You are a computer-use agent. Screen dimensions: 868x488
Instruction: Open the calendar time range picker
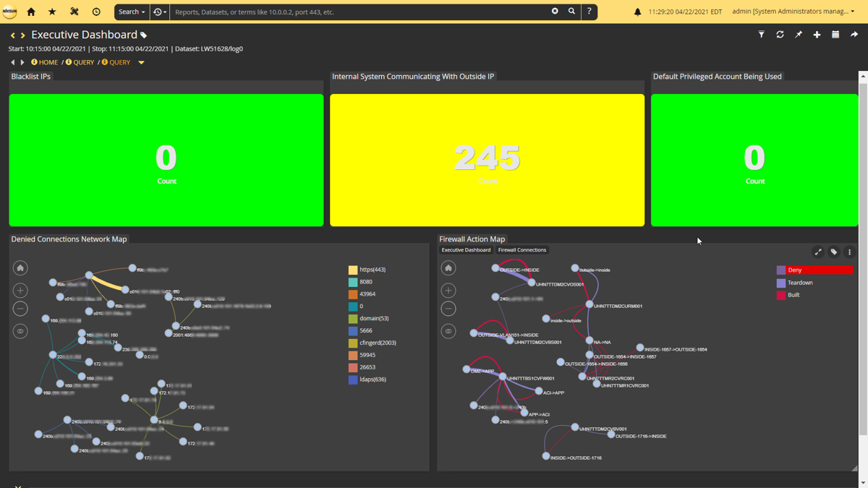(x=835, y=35)
